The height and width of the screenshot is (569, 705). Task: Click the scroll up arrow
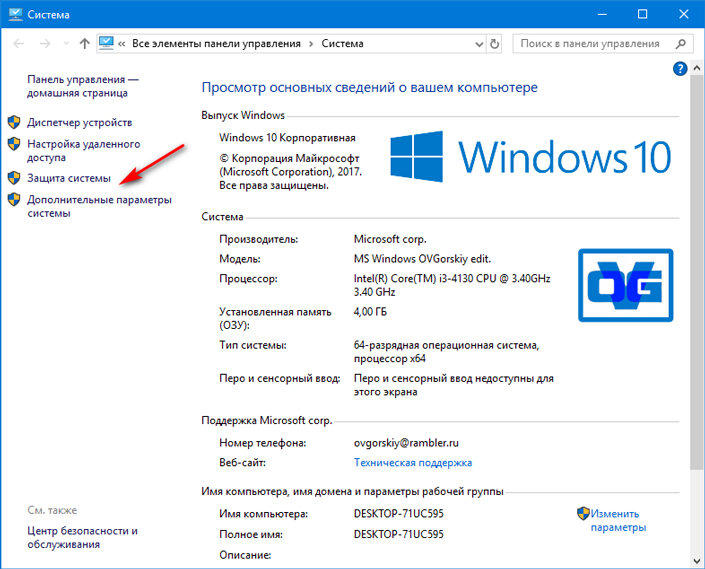697,68
